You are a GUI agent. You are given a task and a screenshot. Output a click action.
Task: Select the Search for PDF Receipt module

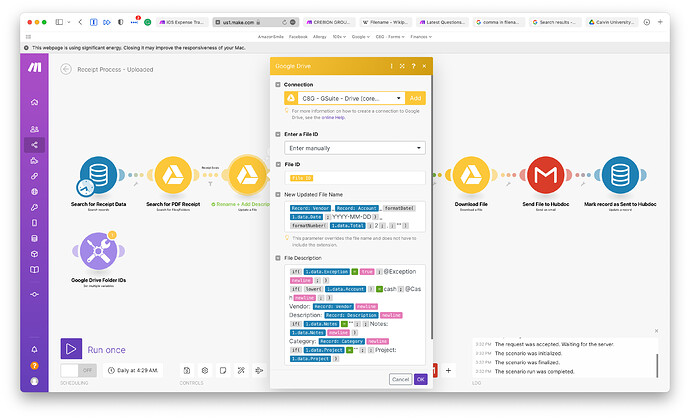point(173,175)
